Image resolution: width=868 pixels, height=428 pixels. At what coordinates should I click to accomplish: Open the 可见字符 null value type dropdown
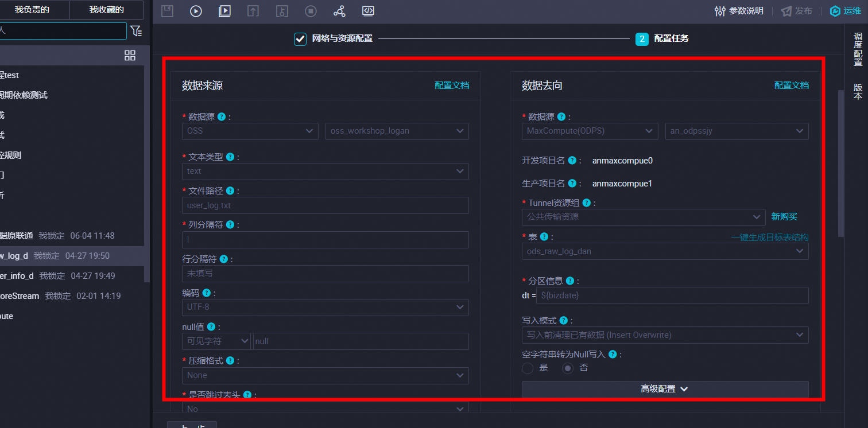click(x=216, y=341)
